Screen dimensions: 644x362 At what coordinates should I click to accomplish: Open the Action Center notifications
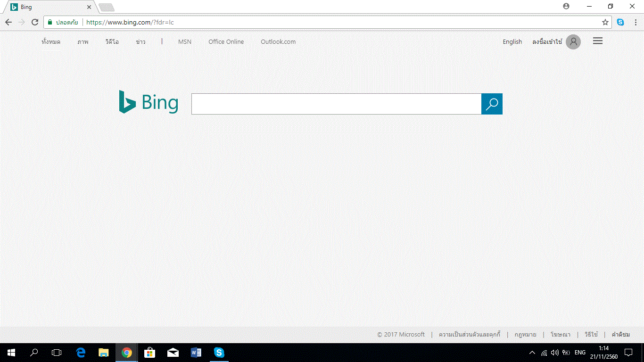click(x=628, y=352)
